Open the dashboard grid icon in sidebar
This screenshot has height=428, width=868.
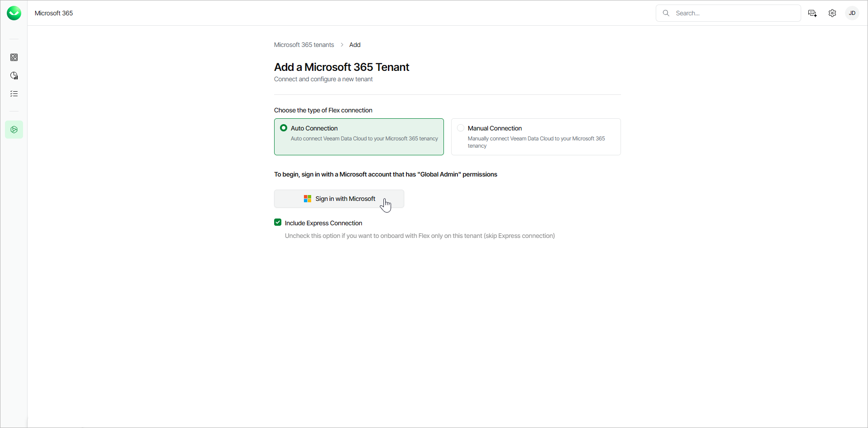coord(14,57)
